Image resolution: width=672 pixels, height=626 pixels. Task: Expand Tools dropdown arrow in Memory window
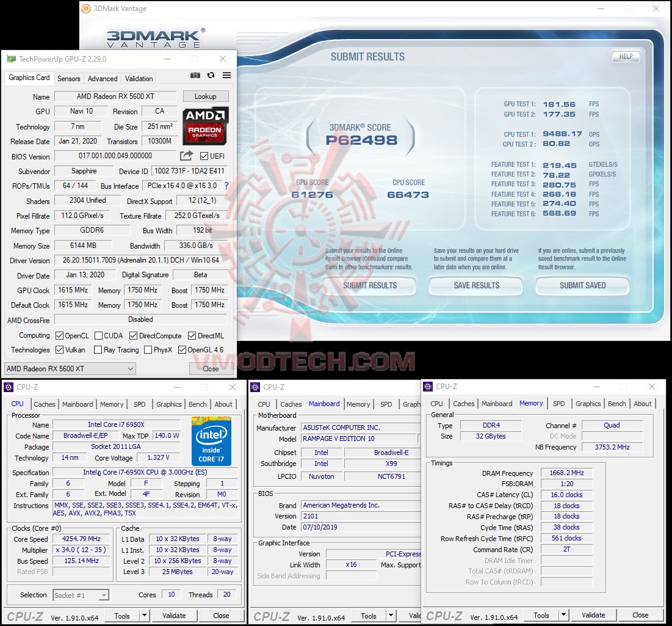563,615
